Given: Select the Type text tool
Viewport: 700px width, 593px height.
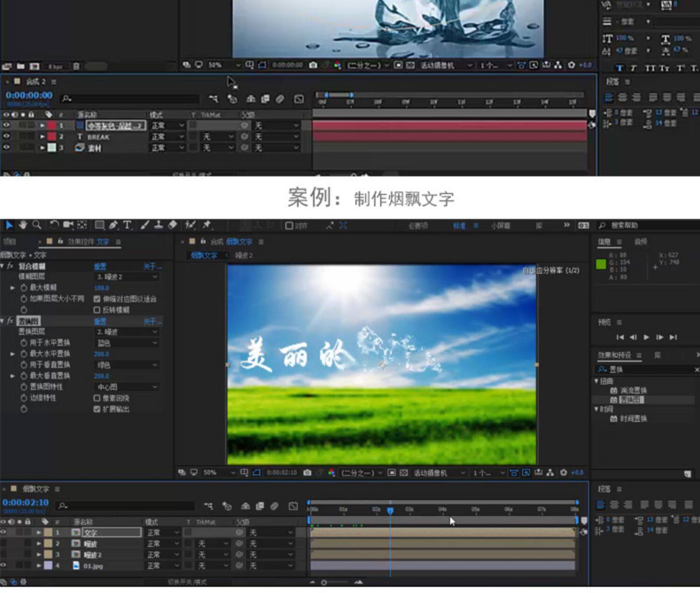Looking at the screenshot, I should pyautogui.click(x=127, y=225).
